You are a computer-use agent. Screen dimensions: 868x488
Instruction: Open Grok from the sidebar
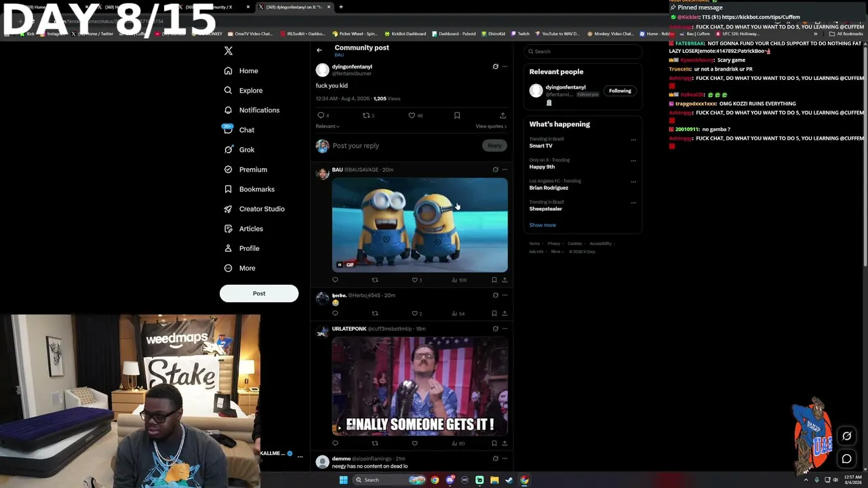click(x=239, y=150)
